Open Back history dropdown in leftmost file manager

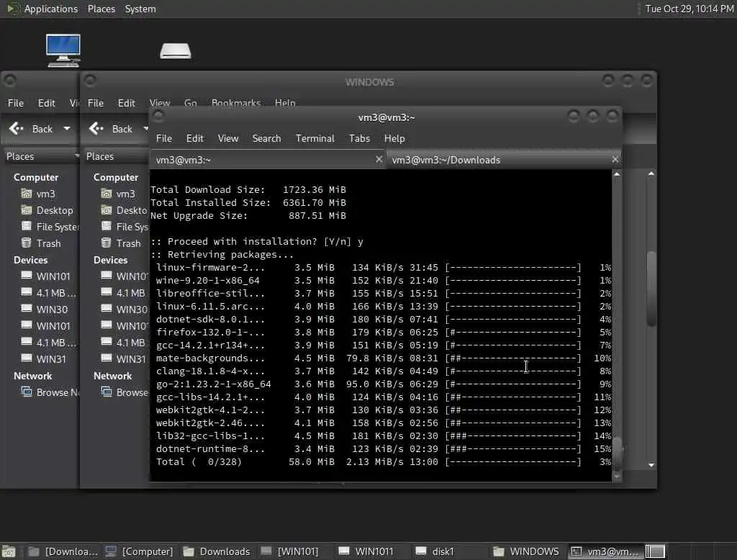(67, 128)
